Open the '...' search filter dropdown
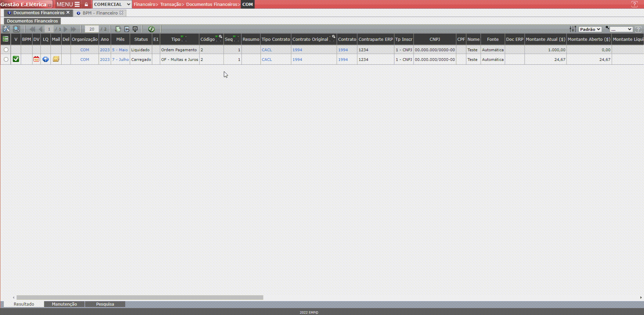Viewport: 644px width, 315px height. [621, 29]
